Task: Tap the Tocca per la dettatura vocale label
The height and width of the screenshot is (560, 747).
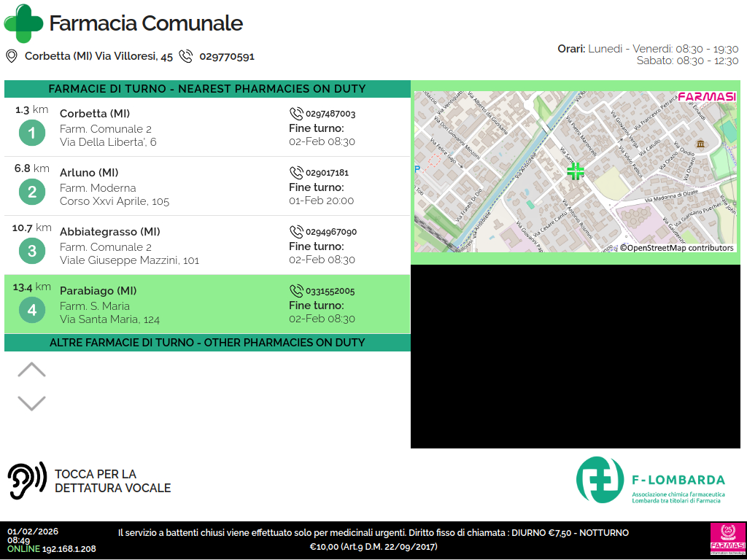Action: 112,481
